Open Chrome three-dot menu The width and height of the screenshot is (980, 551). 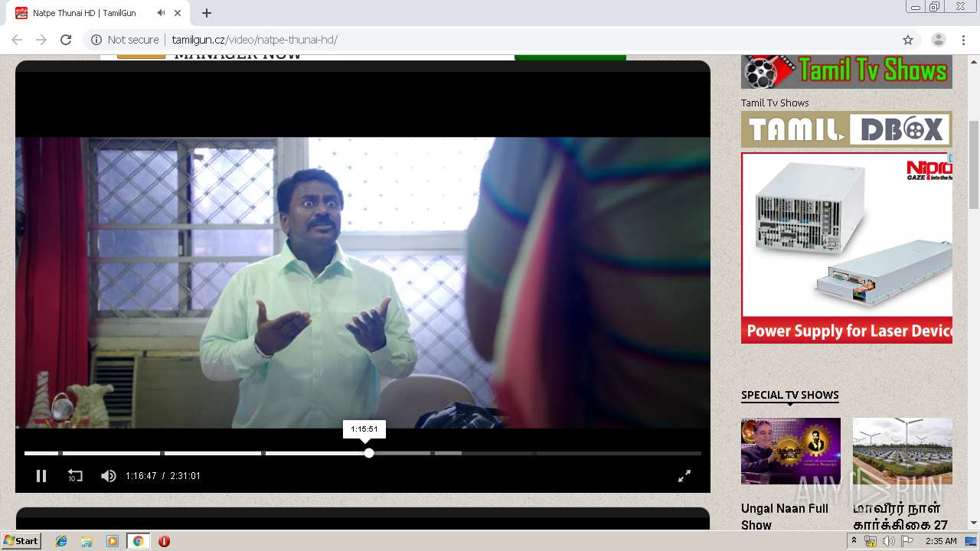963,40
